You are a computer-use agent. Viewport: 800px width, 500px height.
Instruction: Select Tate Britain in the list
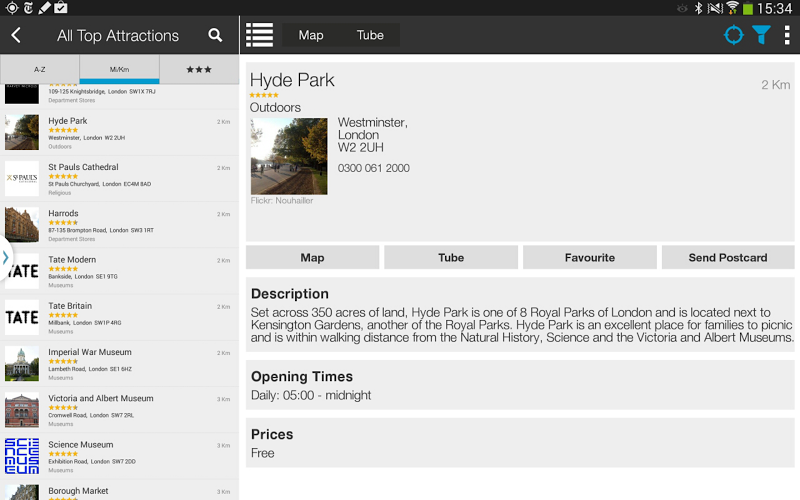119,318
